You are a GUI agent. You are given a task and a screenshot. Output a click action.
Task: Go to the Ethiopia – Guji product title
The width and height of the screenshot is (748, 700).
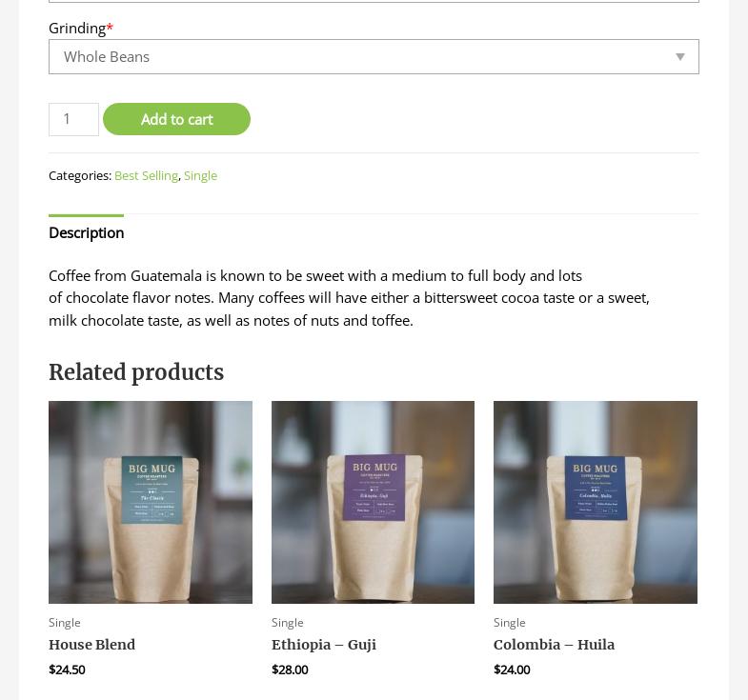[324, 645]
